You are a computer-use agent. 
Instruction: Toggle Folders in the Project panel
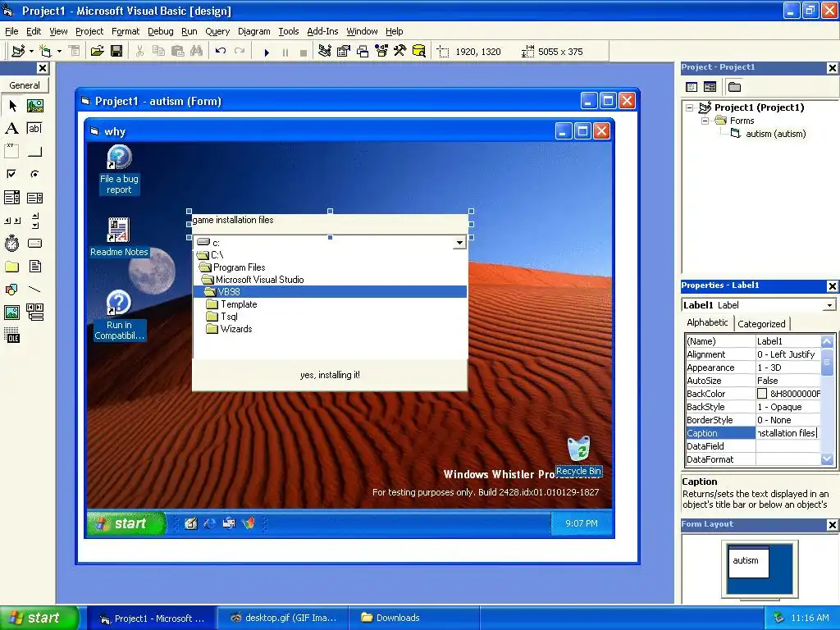click(x=734, y=87)
